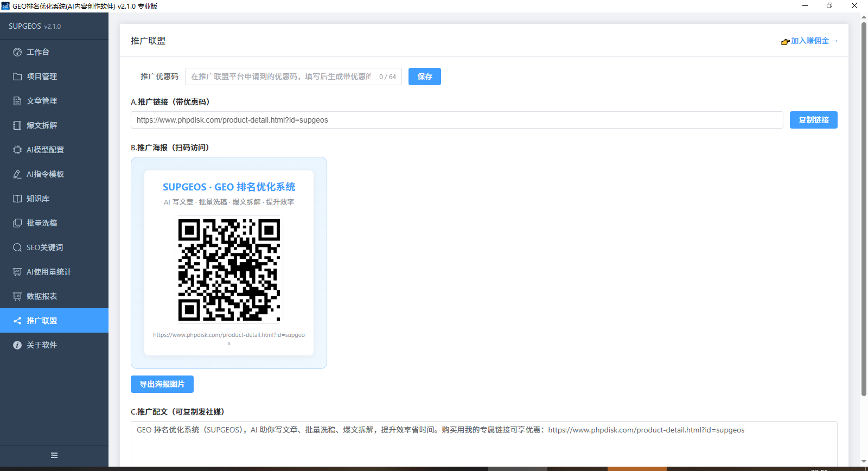Screen dimensions: 868x471
Task: Open 项目管理 in the sidebar
Action: [54, 77]
